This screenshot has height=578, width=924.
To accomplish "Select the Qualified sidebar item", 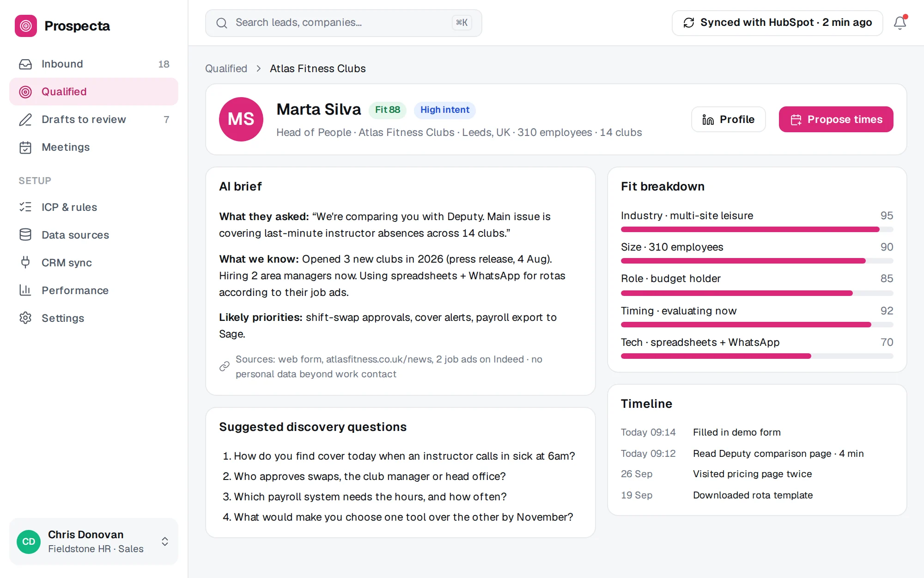I will [x=94, y=92].
